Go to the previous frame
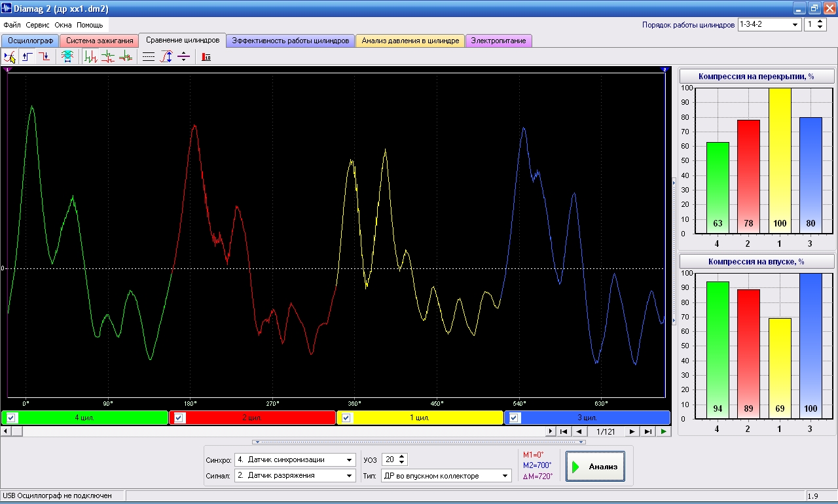Viewport: 838px width, 504px height. pyautogui.click(x=579, y=431)
